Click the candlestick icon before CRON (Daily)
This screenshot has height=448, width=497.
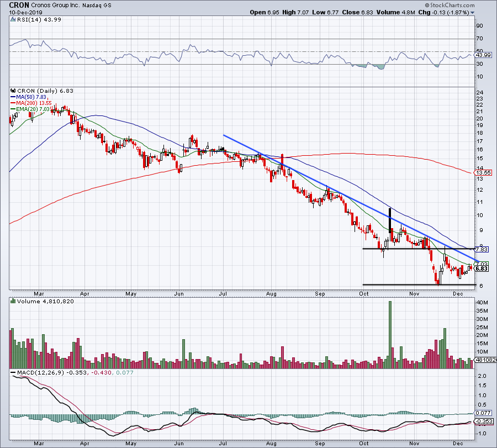13,91
